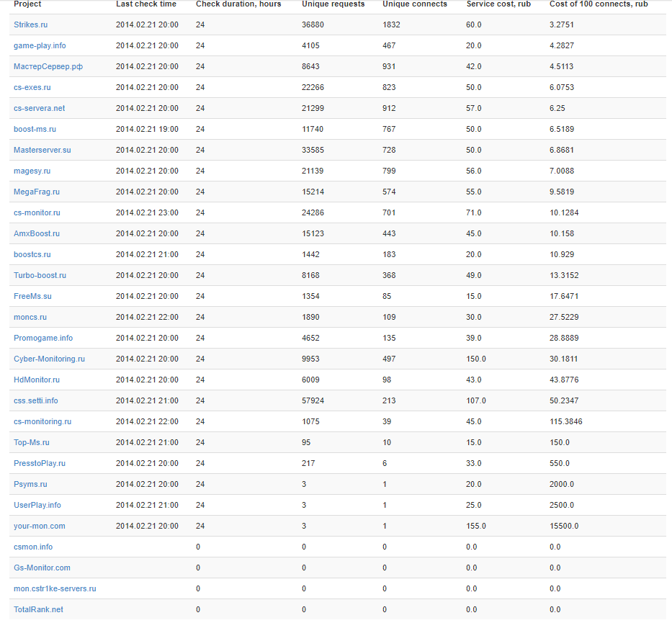672x623 pixels.
Task: Click the Cyber-Monitoring.ru project link
Action: point(49,359)
